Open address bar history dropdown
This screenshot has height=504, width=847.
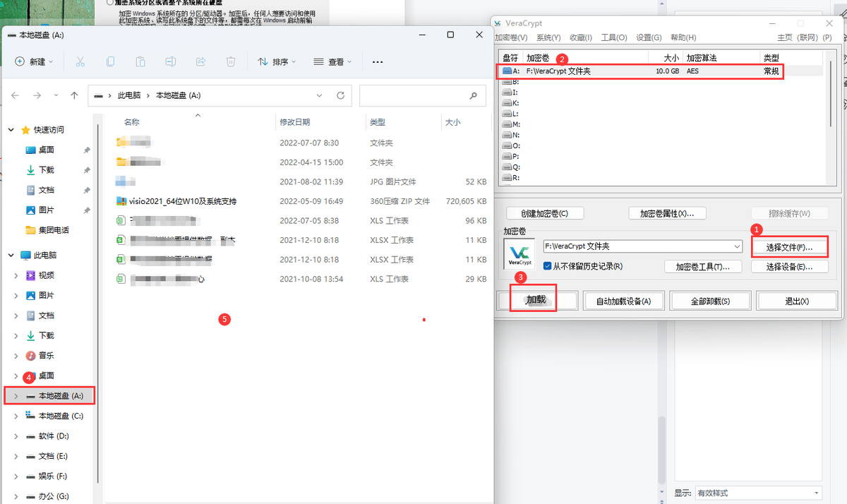point(320,95)
